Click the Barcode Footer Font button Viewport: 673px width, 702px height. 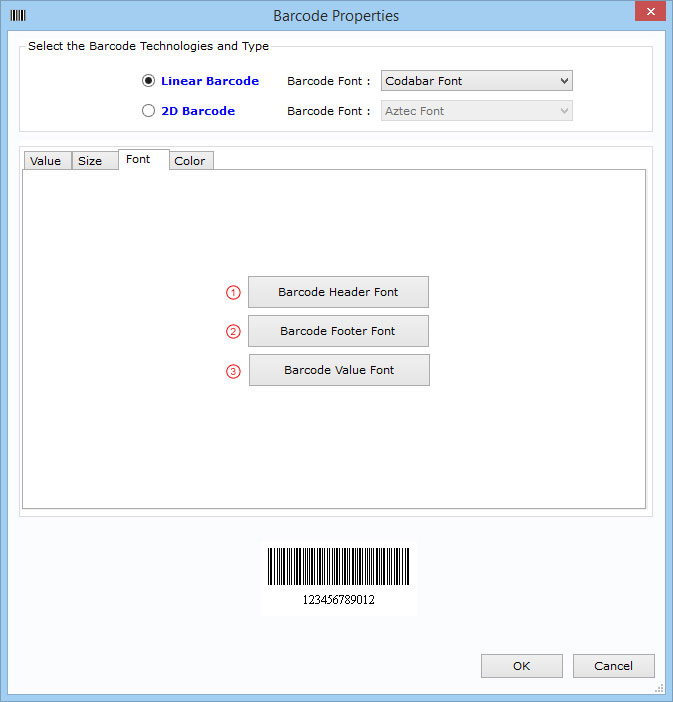click(338, 331)
